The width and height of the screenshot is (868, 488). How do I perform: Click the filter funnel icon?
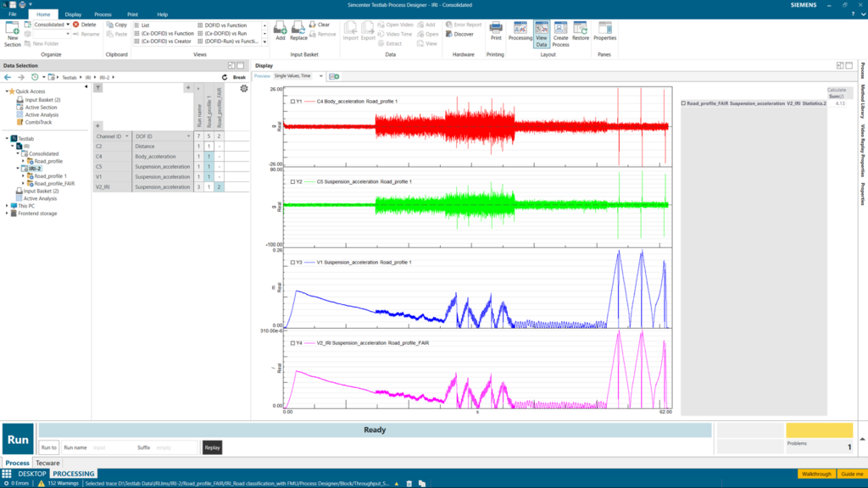pyautogui.click(x=98, y=88)
